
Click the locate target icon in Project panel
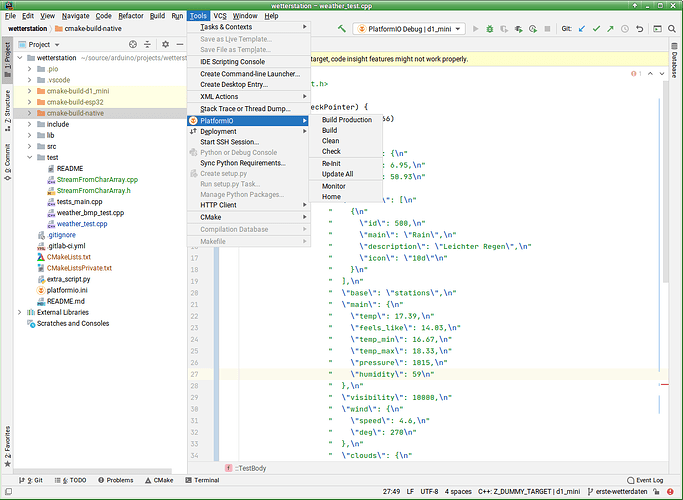(x=133, y=44)
